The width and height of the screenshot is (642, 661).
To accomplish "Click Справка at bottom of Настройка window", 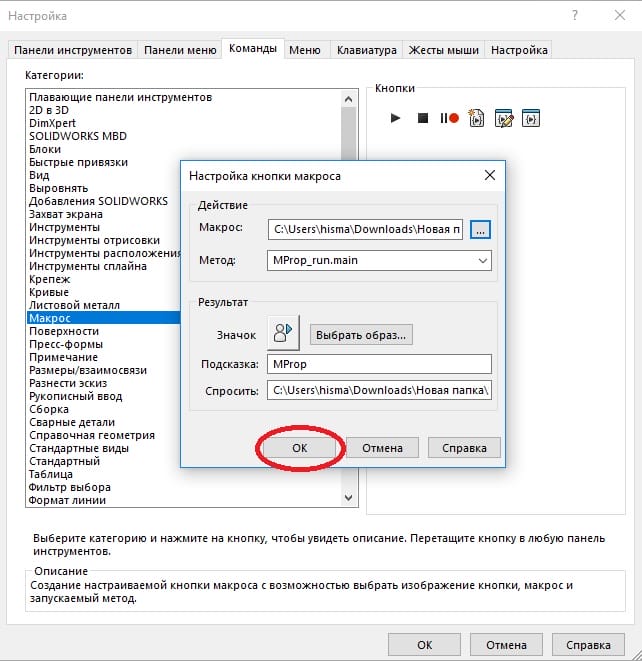I will [588, 645].
